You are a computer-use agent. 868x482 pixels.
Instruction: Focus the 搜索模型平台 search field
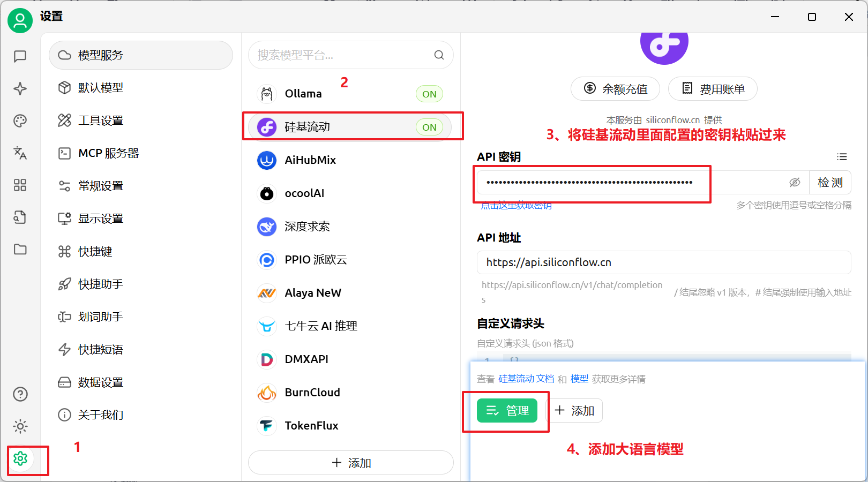click(351, 55)
